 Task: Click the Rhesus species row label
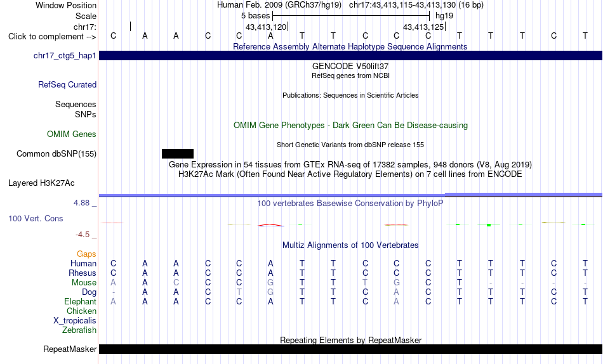(83, 273)
